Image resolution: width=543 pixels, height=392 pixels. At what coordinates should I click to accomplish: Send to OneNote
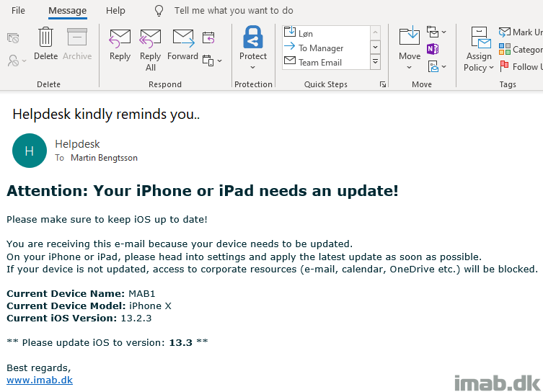[x=433, y=49]
